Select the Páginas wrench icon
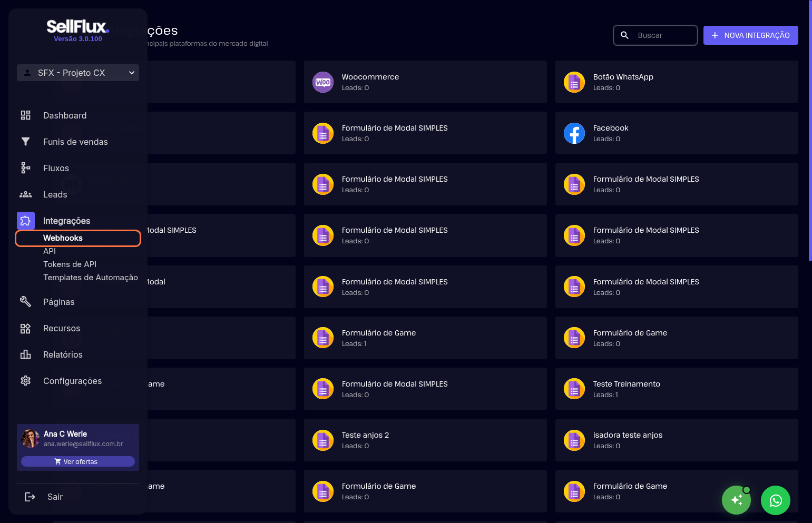This screenshot has height=523, width=812. 25,302
